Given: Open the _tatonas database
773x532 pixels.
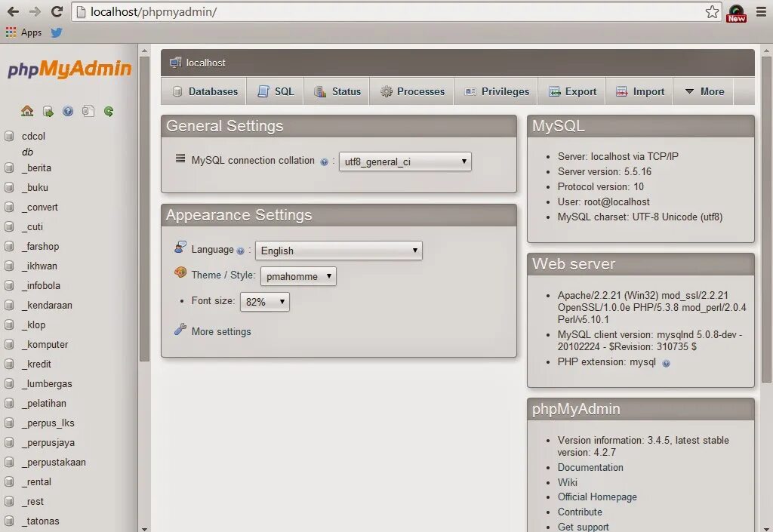Looking at the screenshot, I should pos(41,521).
